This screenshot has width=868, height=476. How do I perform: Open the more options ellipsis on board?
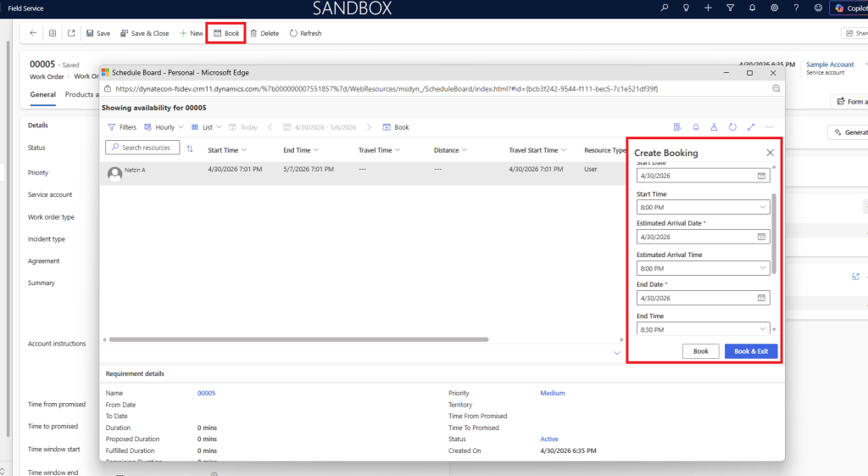[x=770, y=127]
